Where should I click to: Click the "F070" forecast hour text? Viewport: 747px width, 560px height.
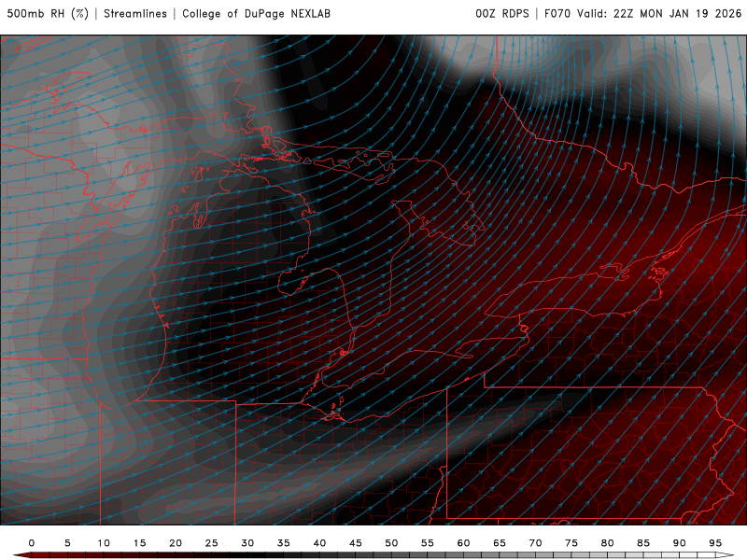(557, 14)
